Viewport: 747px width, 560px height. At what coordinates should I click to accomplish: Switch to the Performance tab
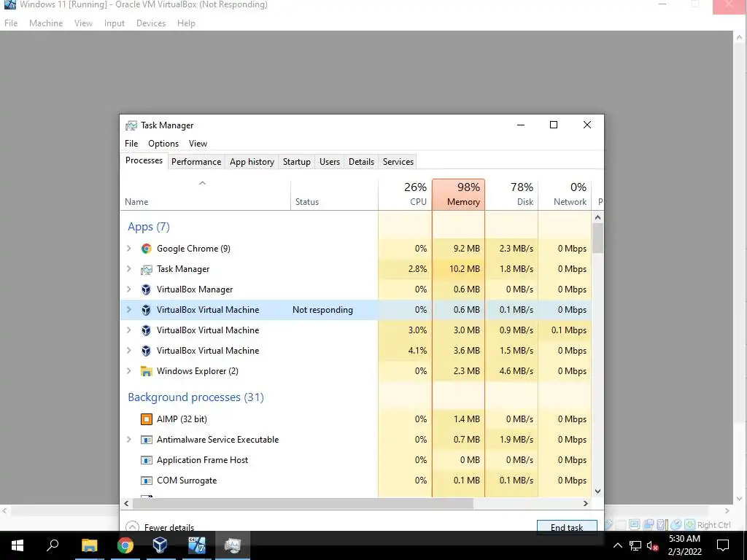[x=196, y=162]
